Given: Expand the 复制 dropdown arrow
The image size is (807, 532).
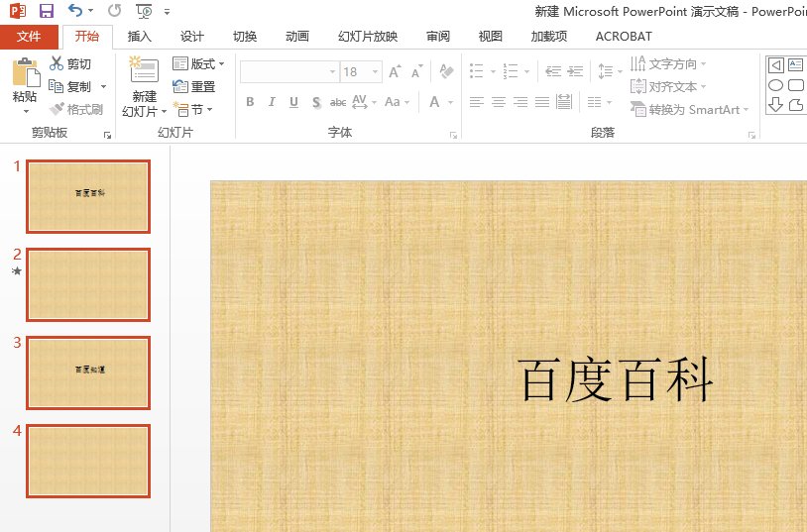Looking at the screenshot, I should point(103,86).
